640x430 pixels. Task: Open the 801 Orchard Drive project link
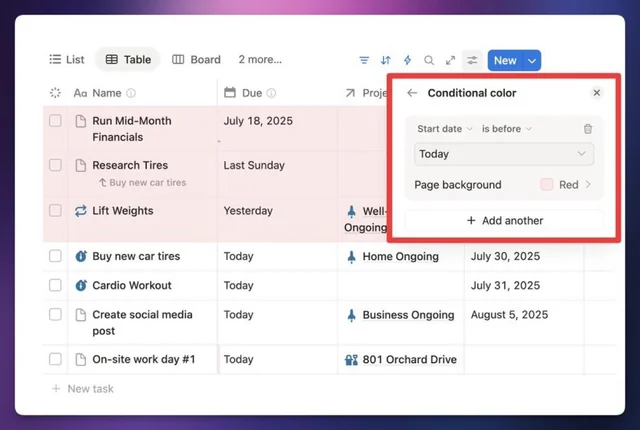point(409,359)
